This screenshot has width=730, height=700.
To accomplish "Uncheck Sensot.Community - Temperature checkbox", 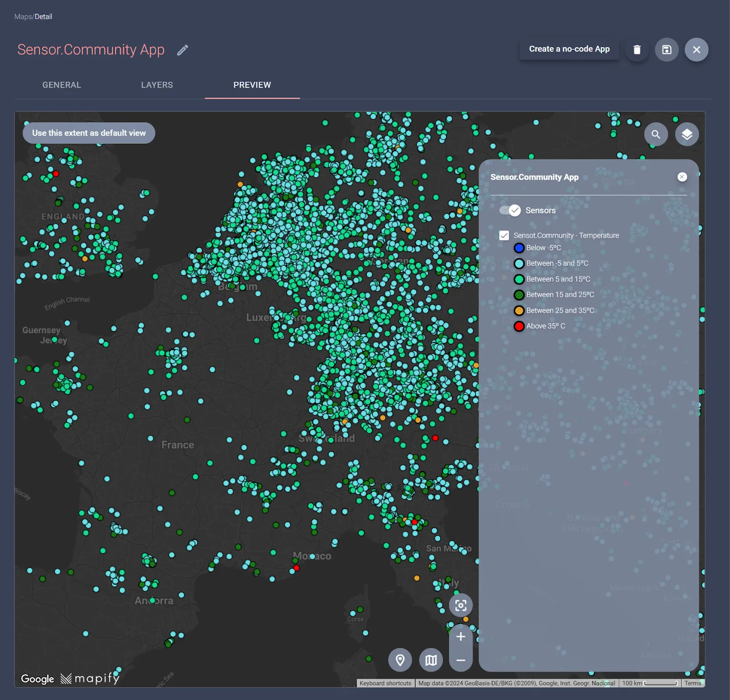I will (x=504, y=235).
